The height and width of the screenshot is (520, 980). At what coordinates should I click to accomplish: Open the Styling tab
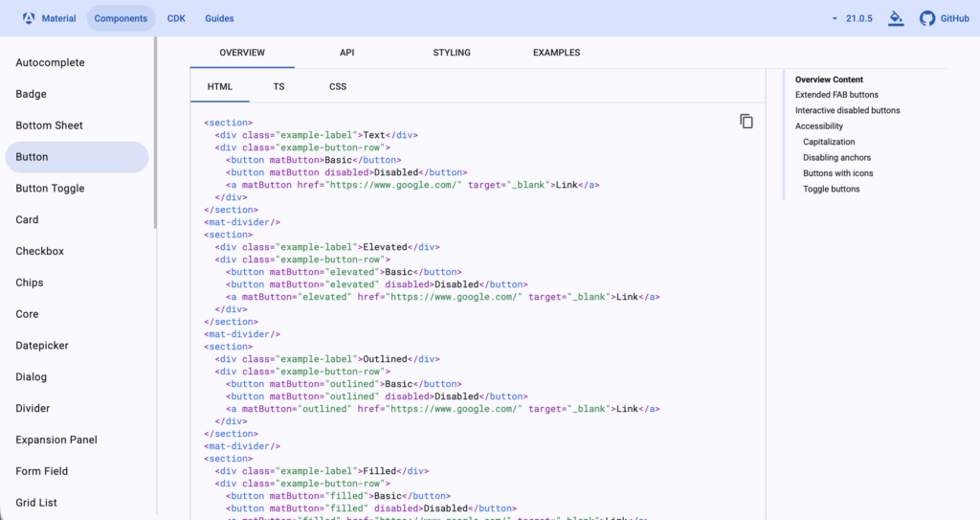(452, 53)
